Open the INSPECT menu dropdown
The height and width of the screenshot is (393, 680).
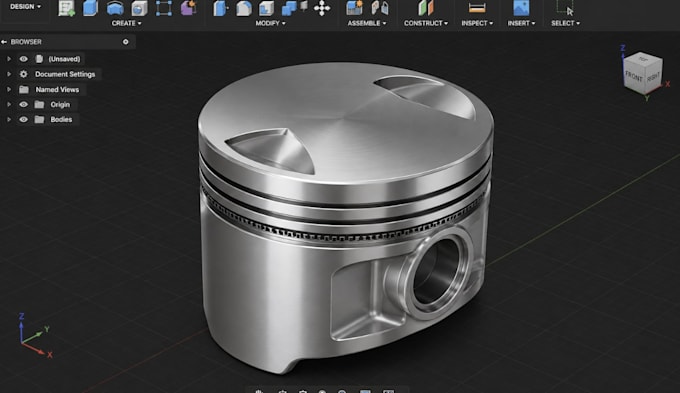point(477,23)
